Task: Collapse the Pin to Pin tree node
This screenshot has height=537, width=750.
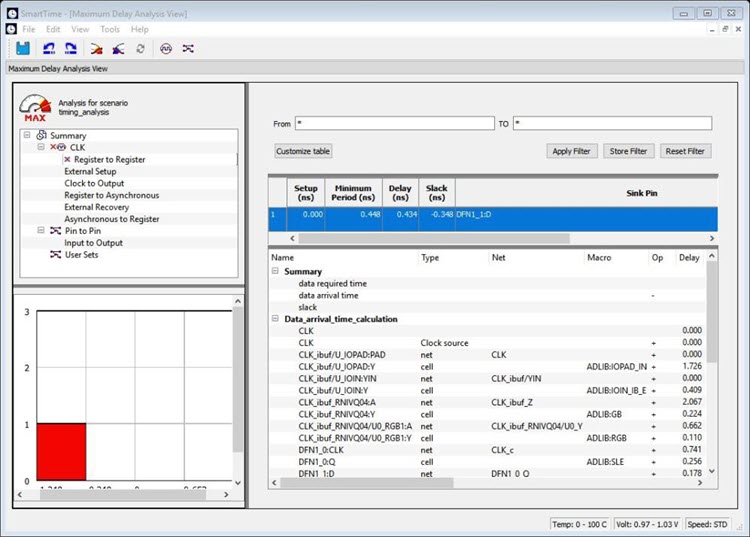Action: [41, 231]
